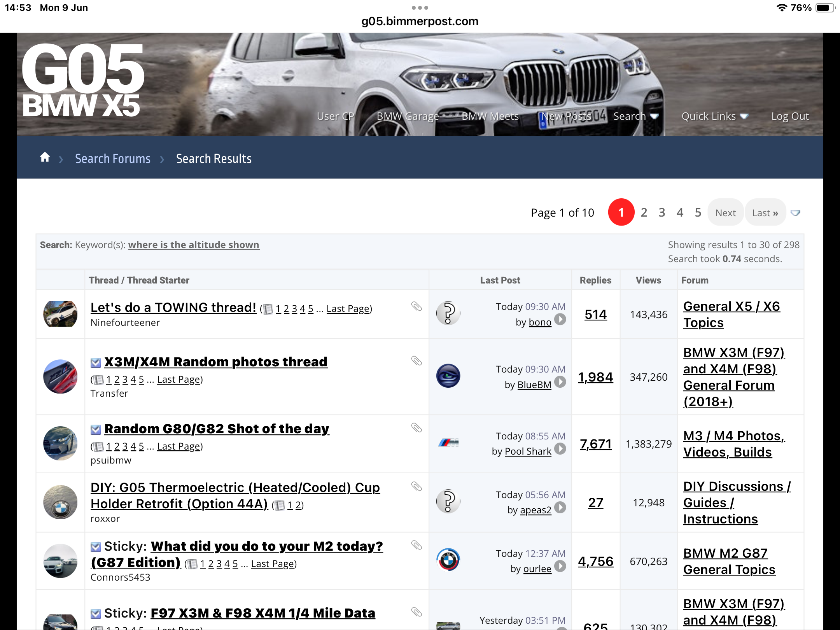Open Last Page of M2 today thread

click(273, 564)
